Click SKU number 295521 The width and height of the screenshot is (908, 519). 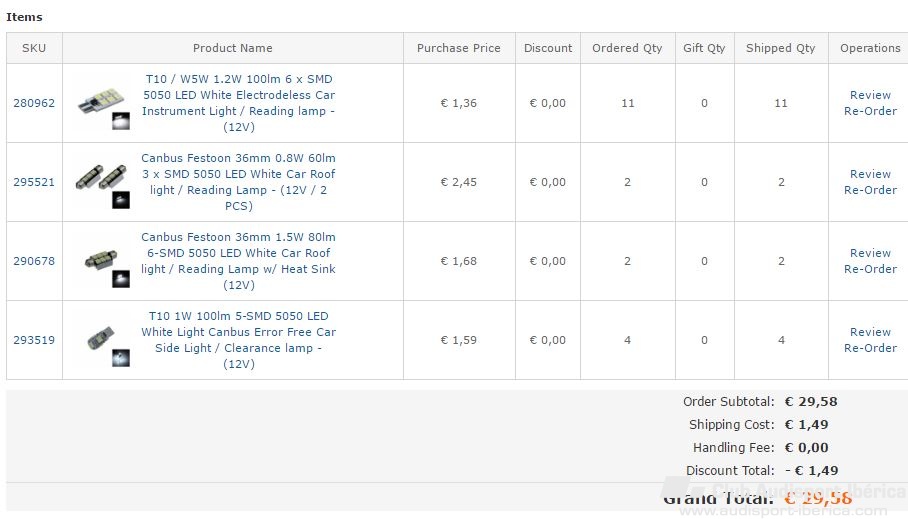[34, 182]
